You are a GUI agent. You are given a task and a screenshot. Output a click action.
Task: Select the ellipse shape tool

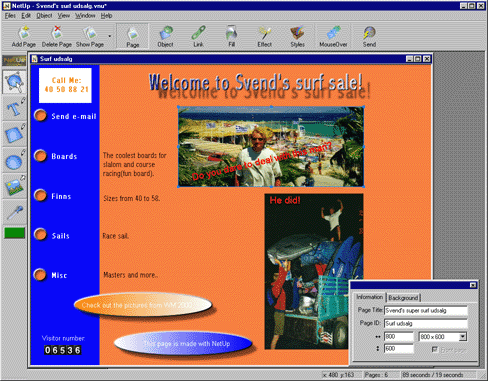[14, 160]
